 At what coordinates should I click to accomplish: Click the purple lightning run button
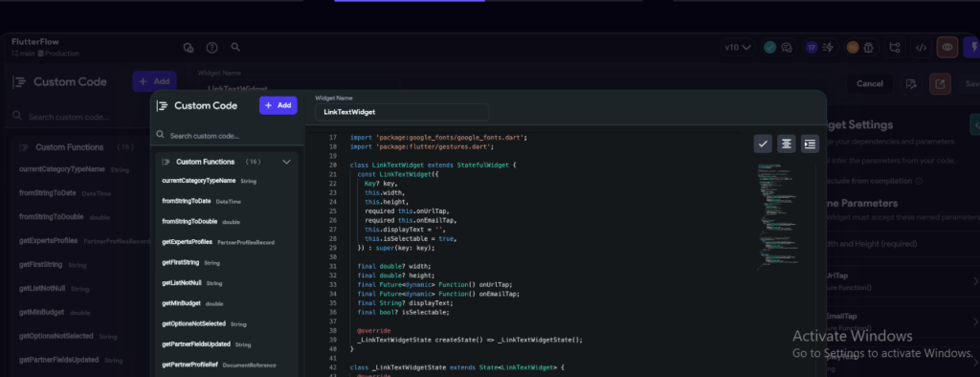click(972, 48)
